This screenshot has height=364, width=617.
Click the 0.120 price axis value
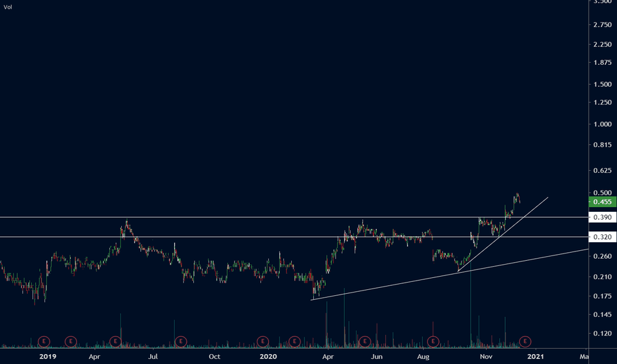[x=602, y=334]
